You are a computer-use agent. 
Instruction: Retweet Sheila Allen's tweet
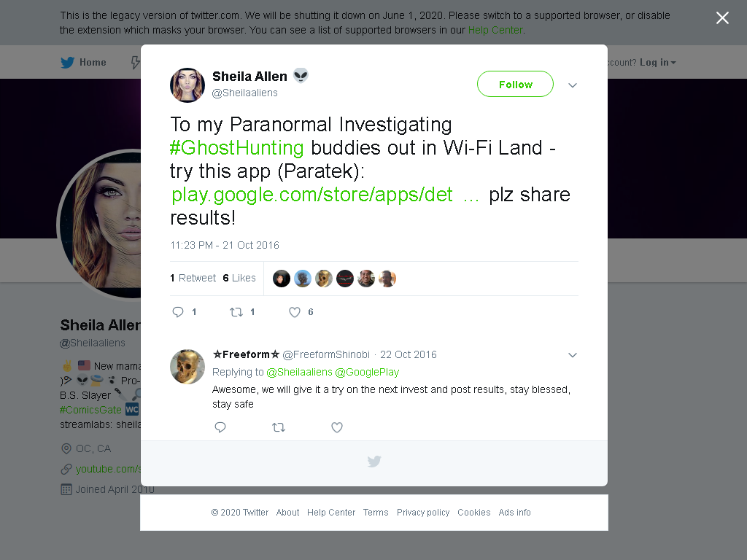(236, 312)
